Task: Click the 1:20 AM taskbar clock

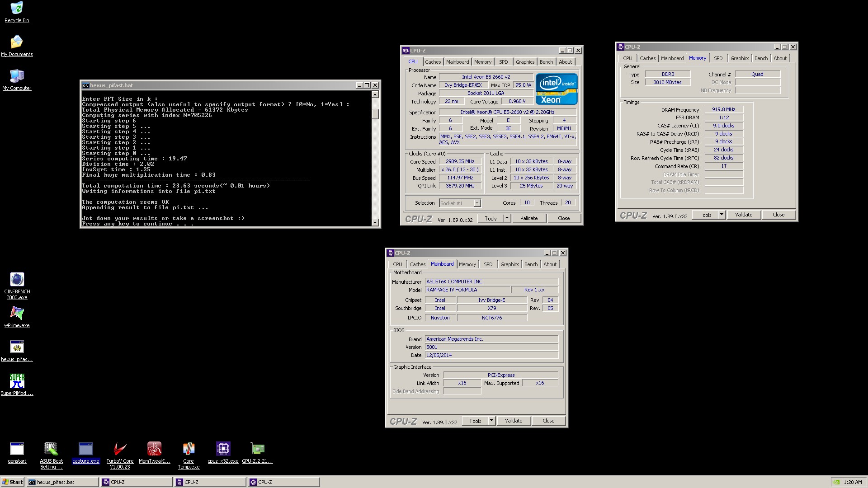Action: [852, 482]
